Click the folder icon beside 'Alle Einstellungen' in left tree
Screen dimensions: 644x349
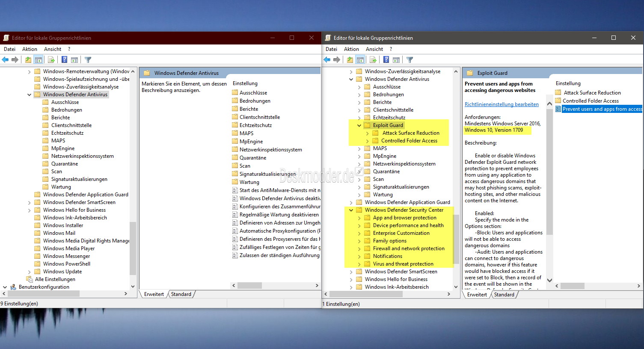coord(30,279)
